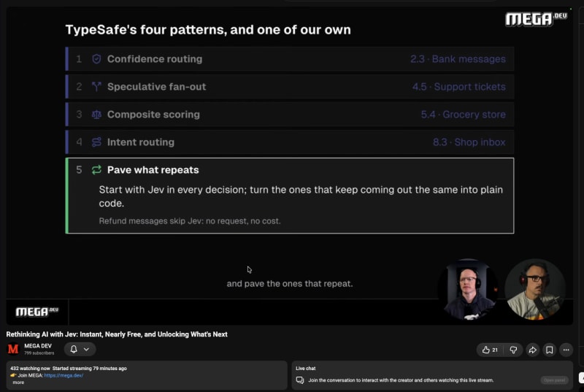
Task: Click the webcam thumbnail of presenter with microphone
Action: pos(535,290)
